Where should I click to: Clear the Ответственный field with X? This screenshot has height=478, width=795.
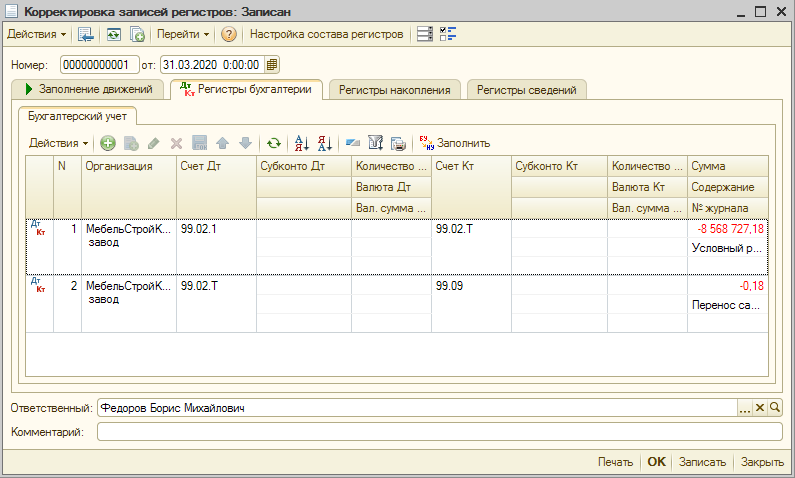click(x=760, y=408)
